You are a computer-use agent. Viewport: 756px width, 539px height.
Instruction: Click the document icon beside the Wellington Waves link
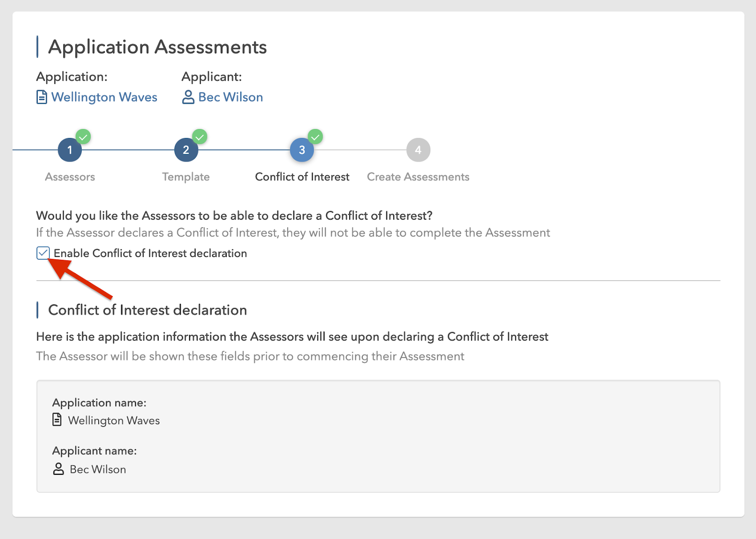click(x=42, y=97)
